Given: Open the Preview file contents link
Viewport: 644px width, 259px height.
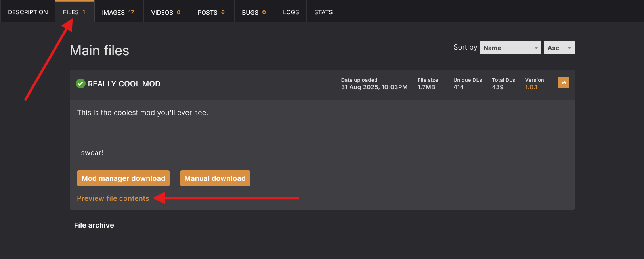Looking at the screenshot, I should [113, 198].
